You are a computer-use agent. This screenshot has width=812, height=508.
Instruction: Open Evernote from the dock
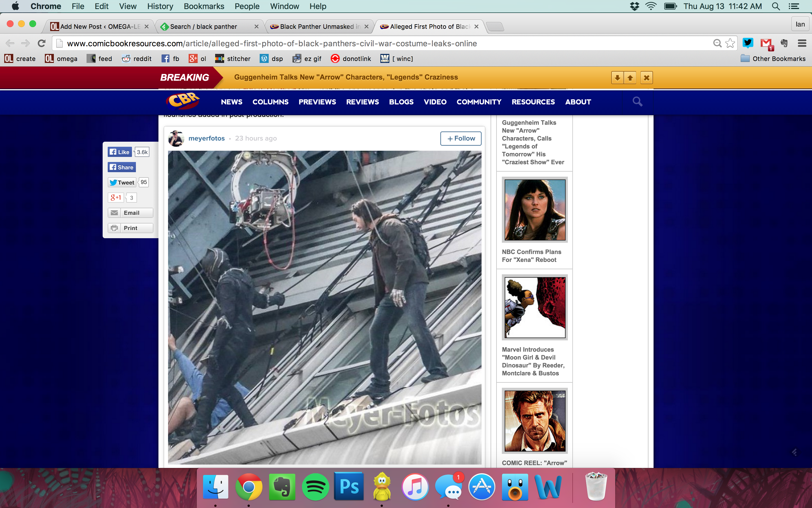pos(282,487)
